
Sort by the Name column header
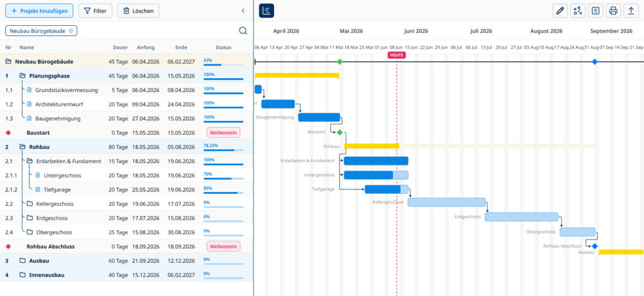click(26, 47)
